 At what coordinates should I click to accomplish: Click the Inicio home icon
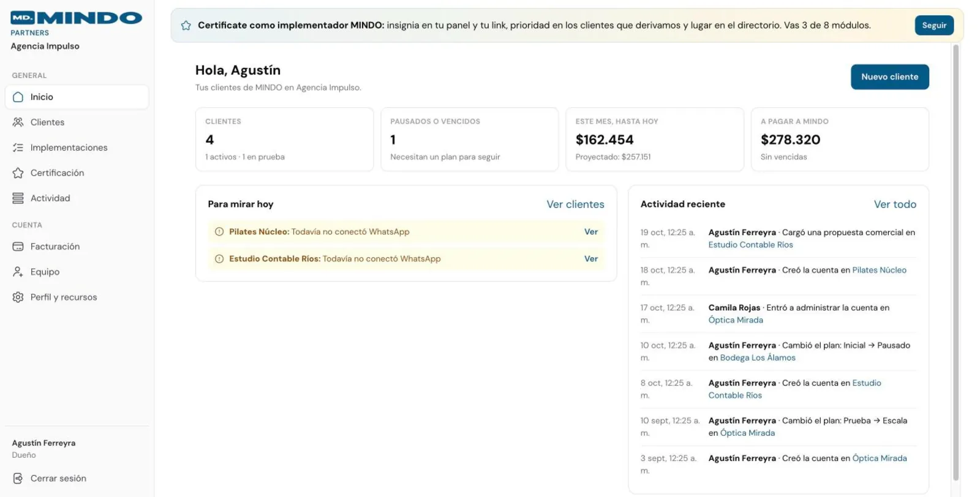point(18,97)
